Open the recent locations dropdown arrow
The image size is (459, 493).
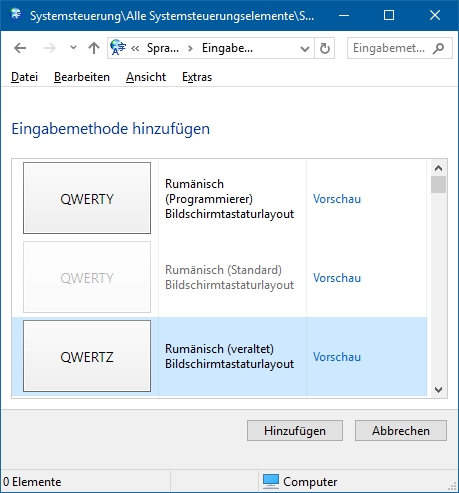73,48
